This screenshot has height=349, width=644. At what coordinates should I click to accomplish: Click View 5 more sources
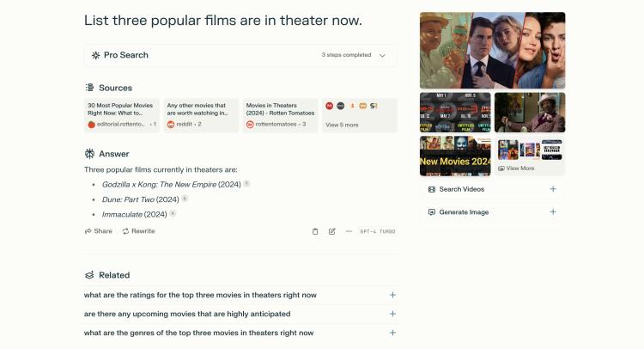click(360, 115)
